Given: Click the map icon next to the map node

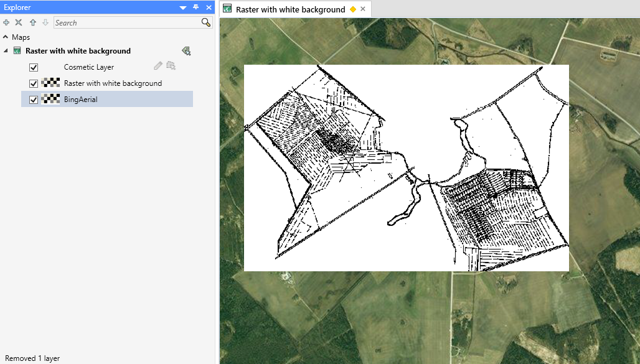Looking at the screenshot, I should click(17, 50).
